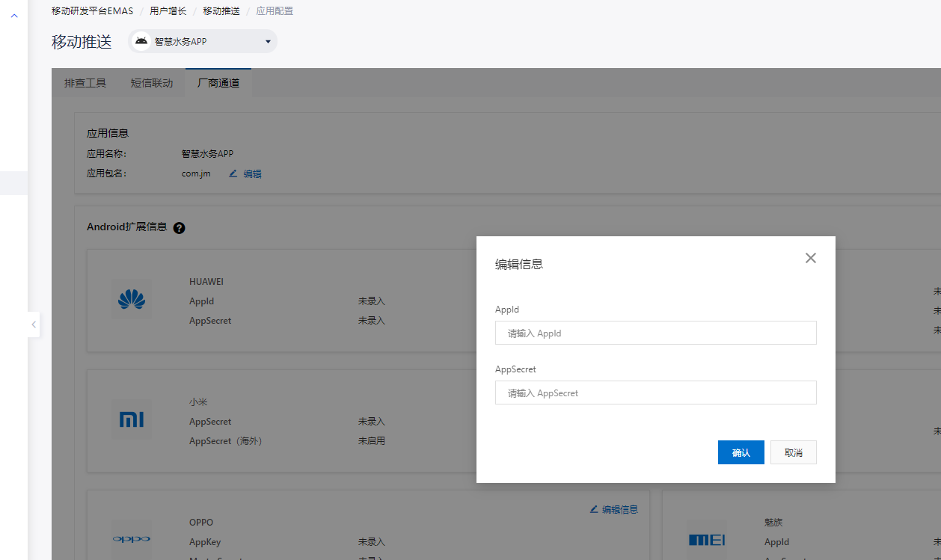The image size is (941, 560).
Task: Click the com.jm package name text
Action: point(196,173)
